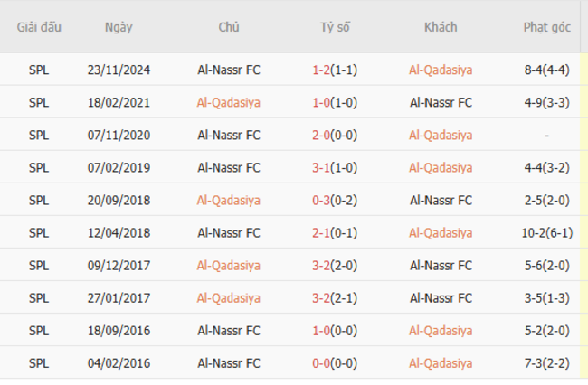This screenshot has width=588, height=385.
Task: Click the Tỷ số column header
Action: (x=335, y=27)
